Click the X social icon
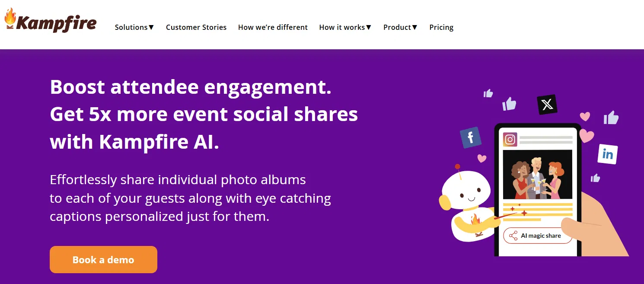The width and height of the screenshot is (644, 284). [547, 105]
